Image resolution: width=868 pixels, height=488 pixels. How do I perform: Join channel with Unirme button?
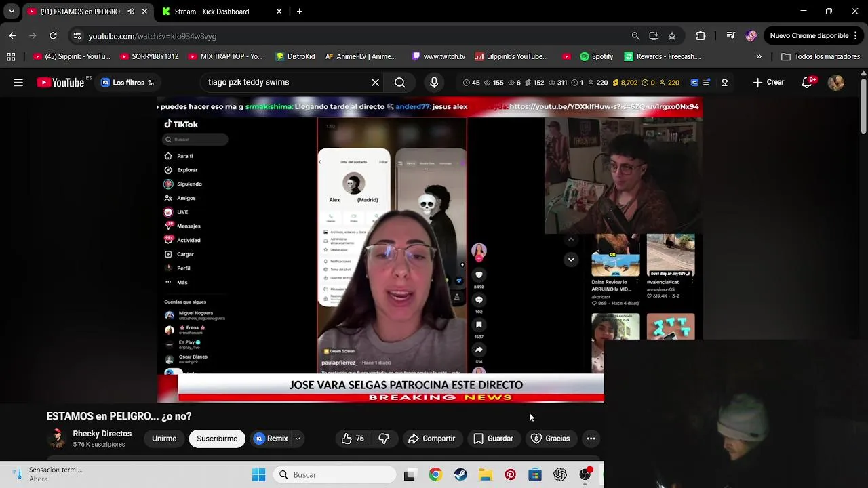coord(164,439)
